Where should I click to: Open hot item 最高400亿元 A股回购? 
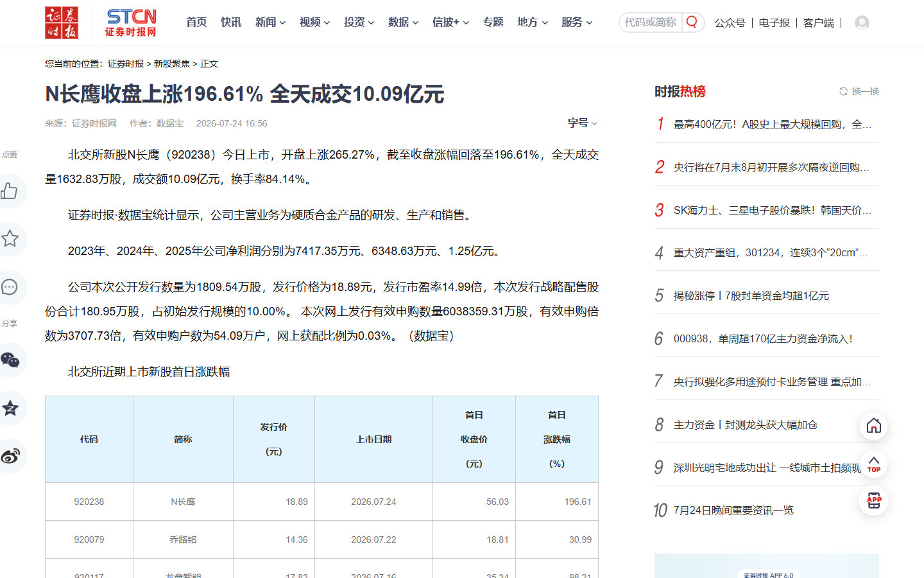point(772,124)
